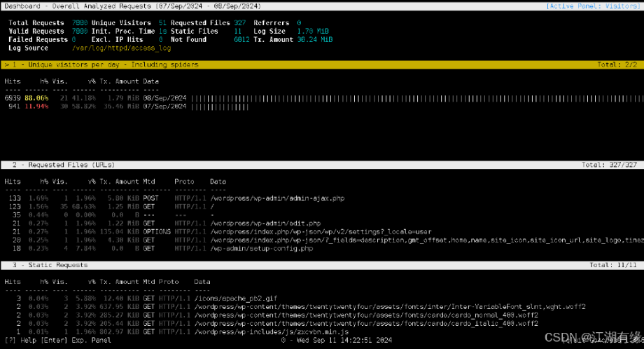Viewport: 644px width, 349px height.
Task: Click the Not Found value 6012
Action: pyautogui.click(x=241, y=39)
